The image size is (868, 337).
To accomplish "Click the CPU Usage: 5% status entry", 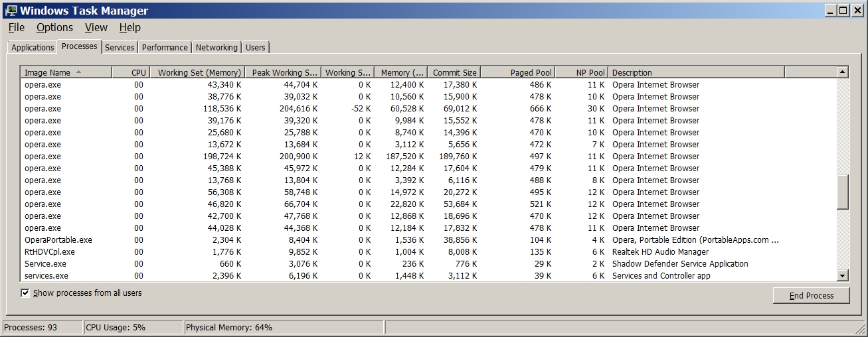I will pos(133,328).
